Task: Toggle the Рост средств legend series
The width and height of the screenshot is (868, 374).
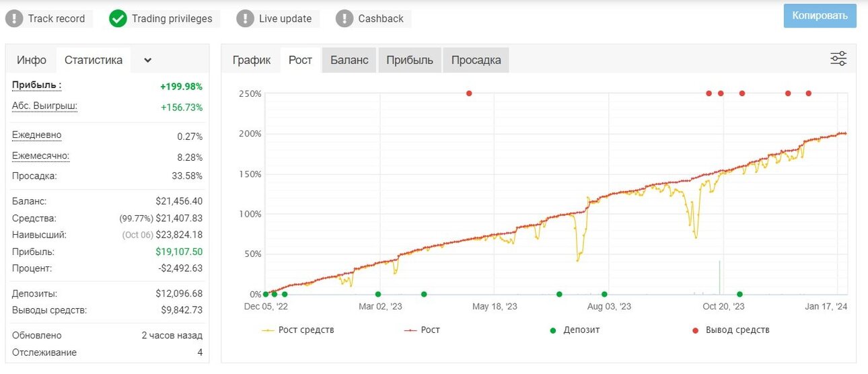Action: (x=297, y=330)
